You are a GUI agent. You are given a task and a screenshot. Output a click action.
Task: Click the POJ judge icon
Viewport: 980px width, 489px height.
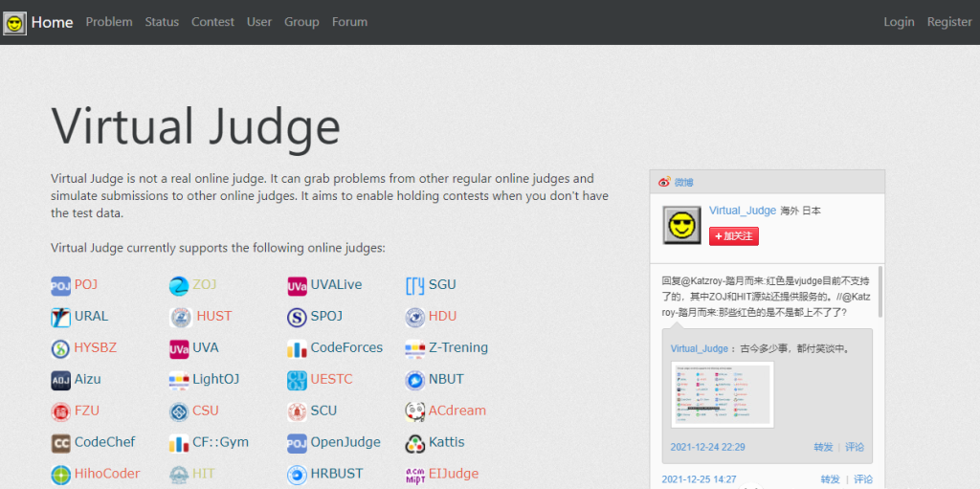tap(60, 286)
